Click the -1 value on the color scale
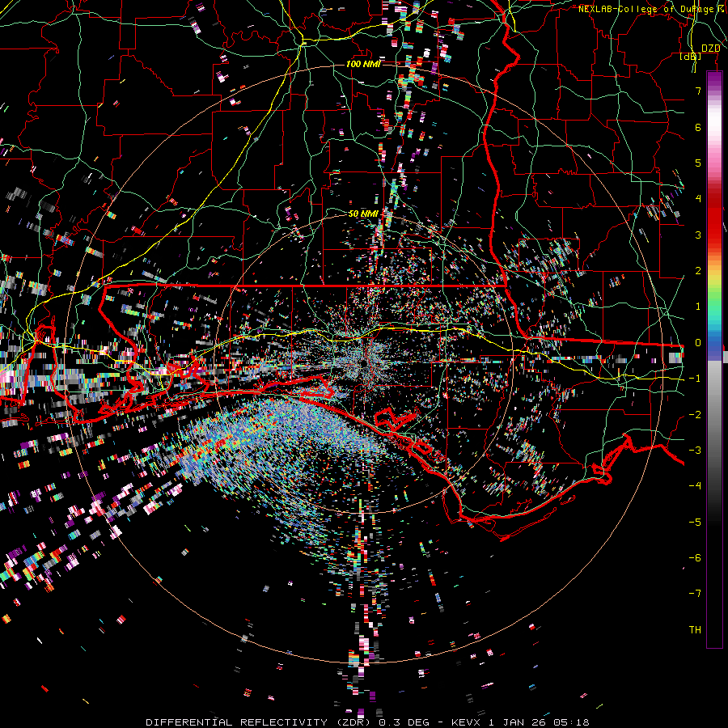The width and height of the screenshot is (728, 728). click(695, 379)
